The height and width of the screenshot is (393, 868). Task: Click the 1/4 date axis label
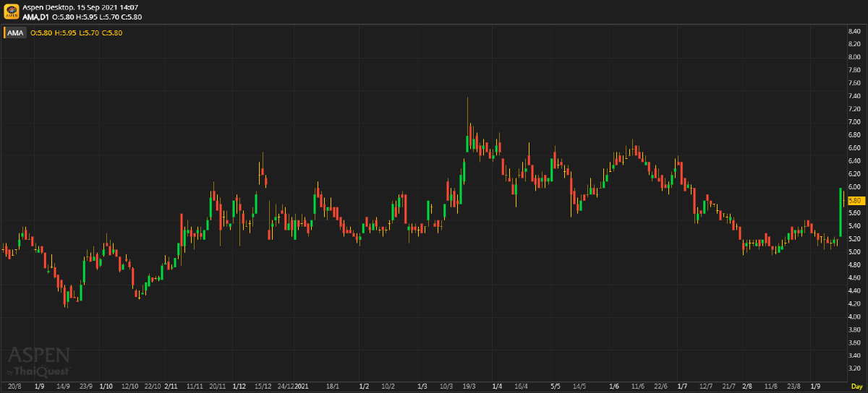tap(497, 386)
